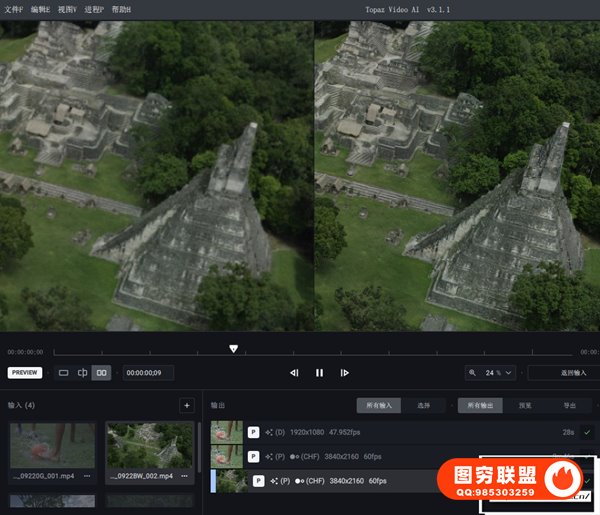Toggle the 所有输出 filter
Viewport: 600px width, 515px height.
pyautogui.click(x=481, y=405)
